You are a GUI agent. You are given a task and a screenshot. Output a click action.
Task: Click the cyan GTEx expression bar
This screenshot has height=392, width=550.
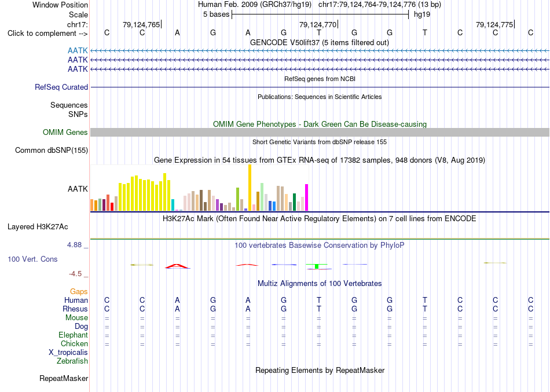(x=173, y=205)
